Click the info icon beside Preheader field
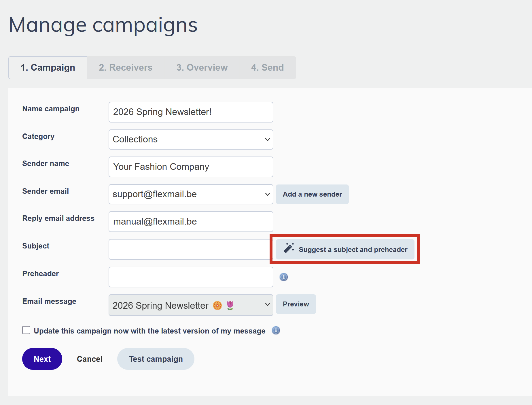Image resolution: width=532 pixels, height=405 pixels. [283, 277]
